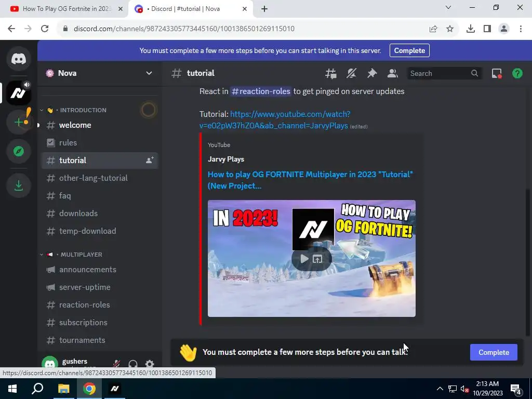
Task: Open the subscriptions channel
Action: coord(100,322)
